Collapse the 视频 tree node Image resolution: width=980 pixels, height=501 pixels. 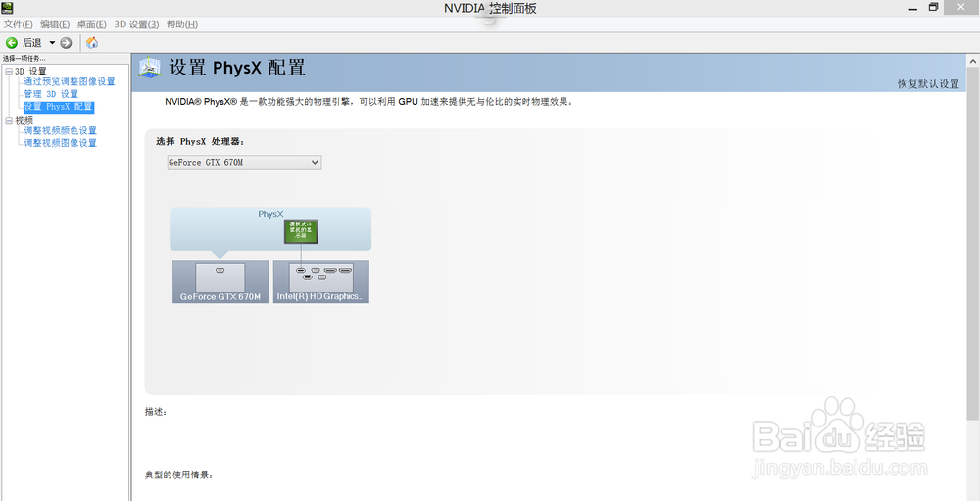coord(9,120)
